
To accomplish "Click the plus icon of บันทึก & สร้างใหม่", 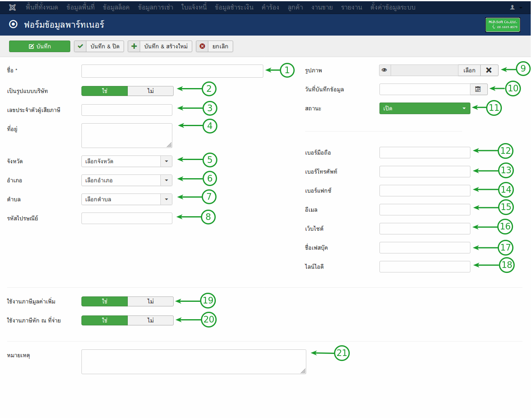I will pos(134,46).
